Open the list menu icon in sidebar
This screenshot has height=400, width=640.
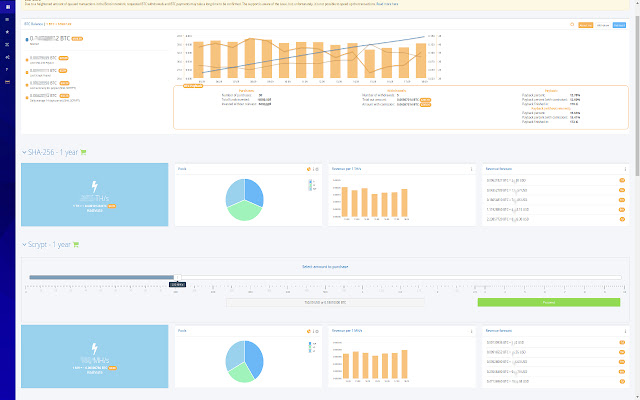7,19
